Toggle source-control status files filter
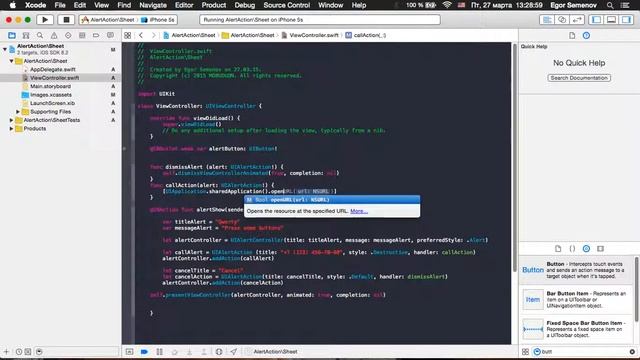640x360 pixels. (x=28, y=351)
